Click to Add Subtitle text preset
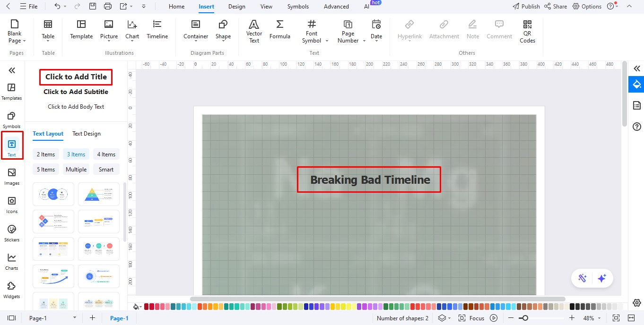Screen dimensions: 644x325 pos(76,92)
